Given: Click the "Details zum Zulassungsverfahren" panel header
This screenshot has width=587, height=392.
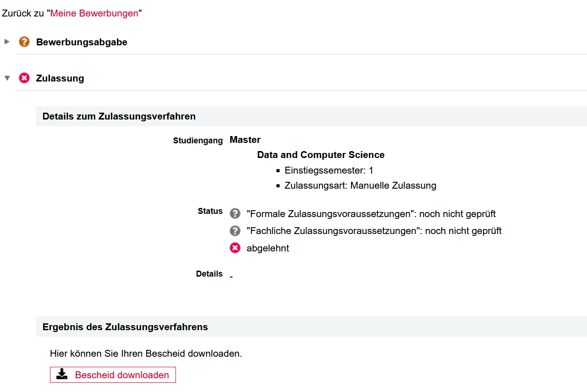Looking at the screenshot, I should click(119, 116).
